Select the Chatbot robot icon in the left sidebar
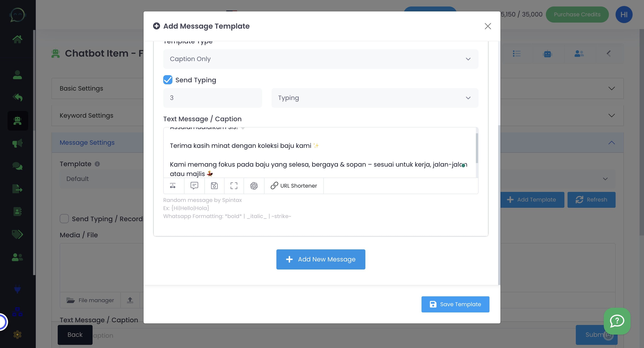 [x=17, y=121]
